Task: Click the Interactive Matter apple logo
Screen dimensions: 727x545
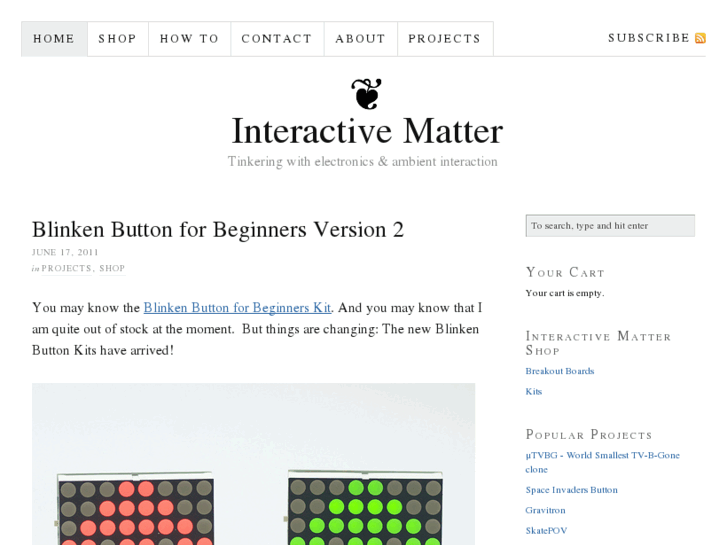Action: (366, 94)
